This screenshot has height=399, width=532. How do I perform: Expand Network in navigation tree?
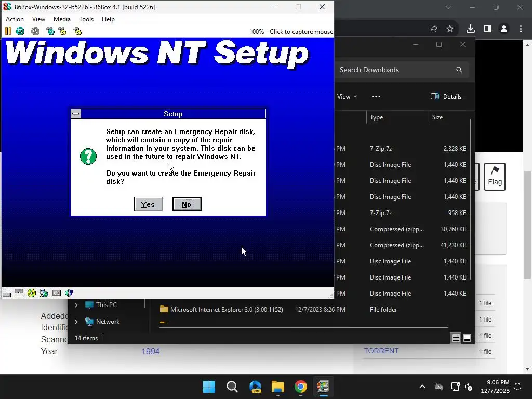click(76, 321)
